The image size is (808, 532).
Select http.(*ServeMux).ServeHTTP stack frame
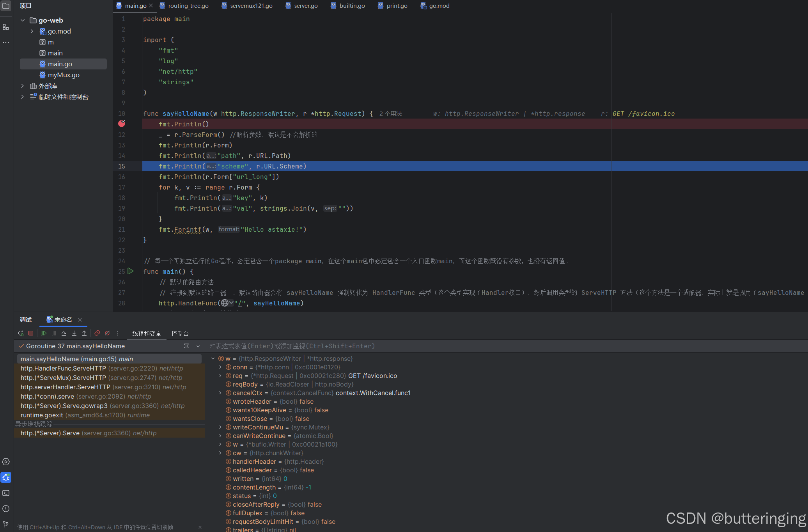(110, 378)
